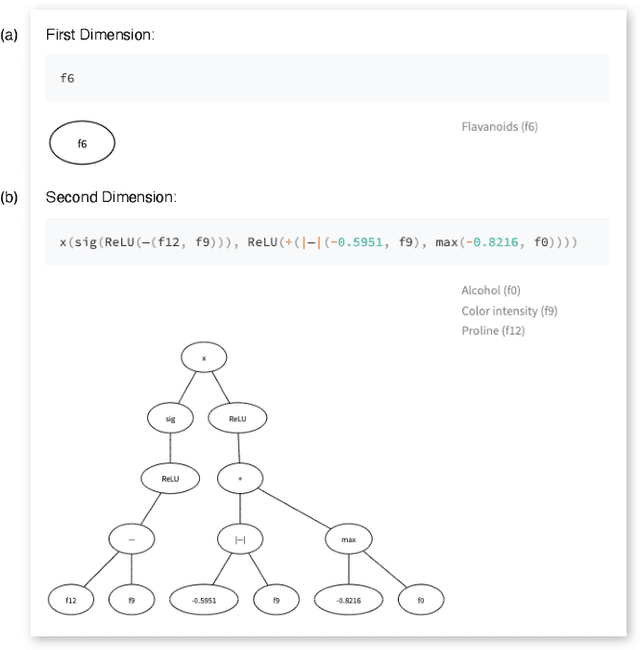Image resolution: width=640 pixels, height=650 pixels.
Task: Click the Flavanoids (f6) feature label
Action: coord(500,127)
